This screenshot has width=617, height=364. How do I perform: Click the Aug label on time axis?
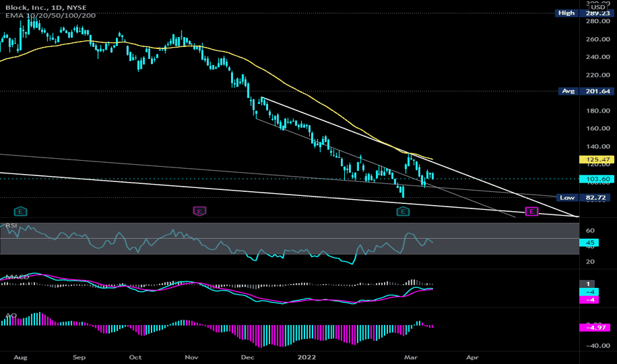coord(21,357)
